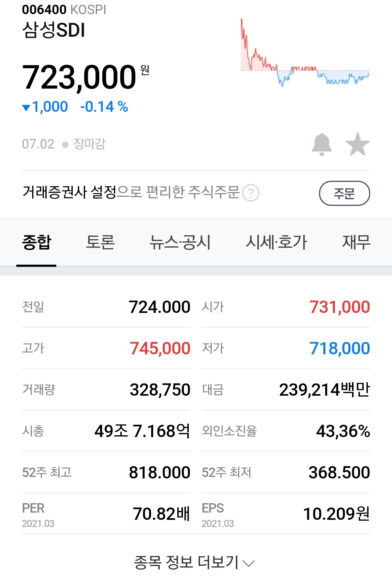Select the 종합 tab
Image resolution: width=392 pixels, height=587 pixels.
coord(37,242)
